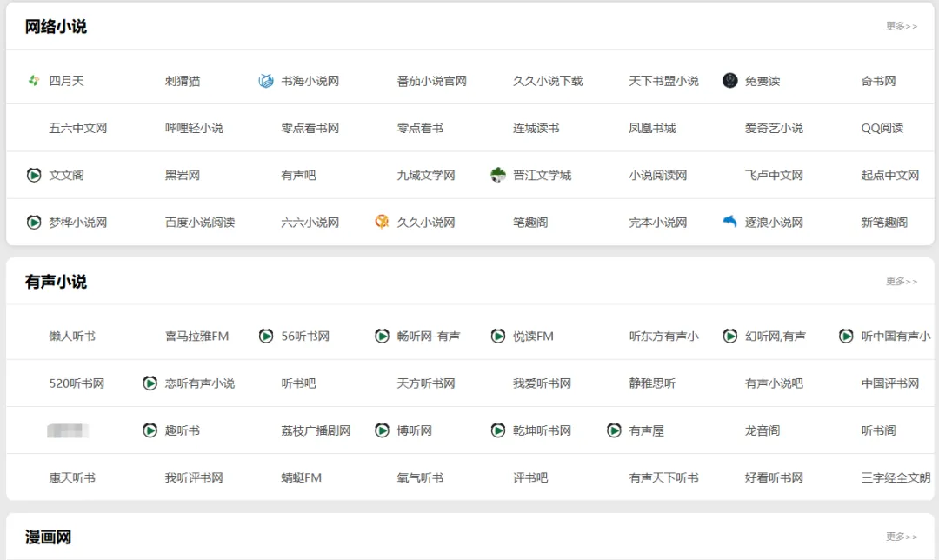Image resolution: width=939 pixels, height=560 pixels.
Task: Click the 书海小说网 logo icon
Action: 266,80
